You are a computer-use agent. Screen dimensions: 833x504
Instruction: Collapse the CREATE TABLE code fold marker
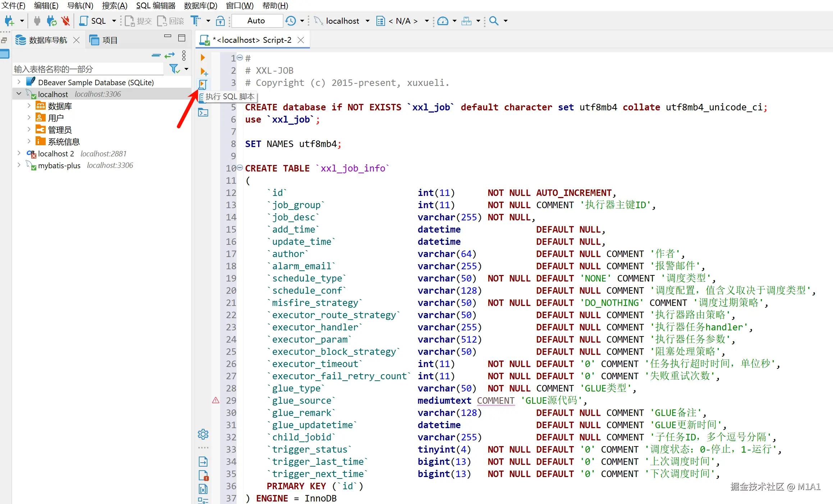click(240, 168)
